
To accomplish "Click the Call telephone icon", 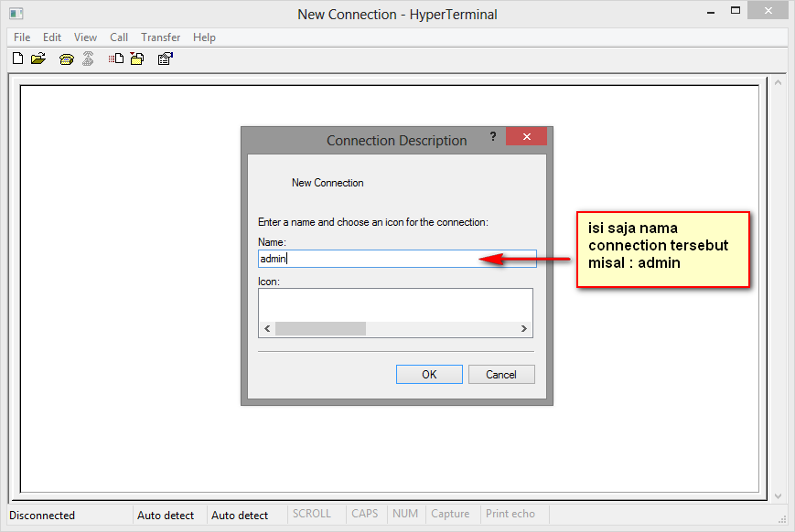I will point(67,59).
